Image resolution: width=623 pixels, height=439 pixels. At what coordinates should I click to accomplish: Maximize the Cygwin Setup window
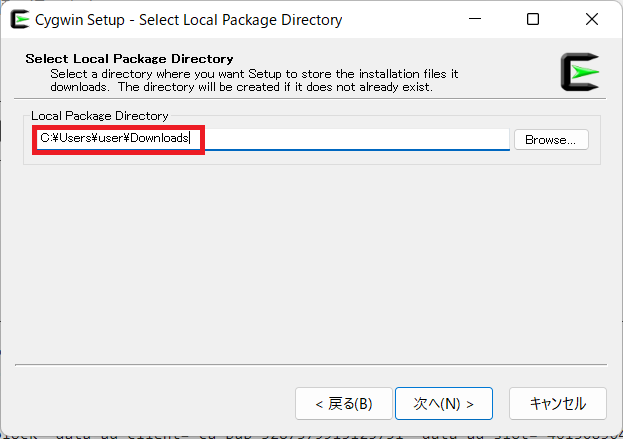tap(533, 19)
